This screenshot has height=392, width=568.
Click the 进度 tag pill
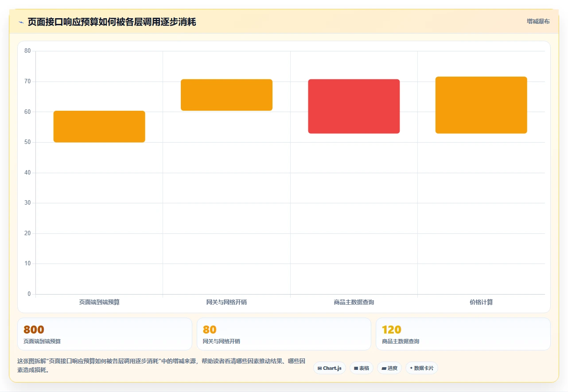coord(389,368)
